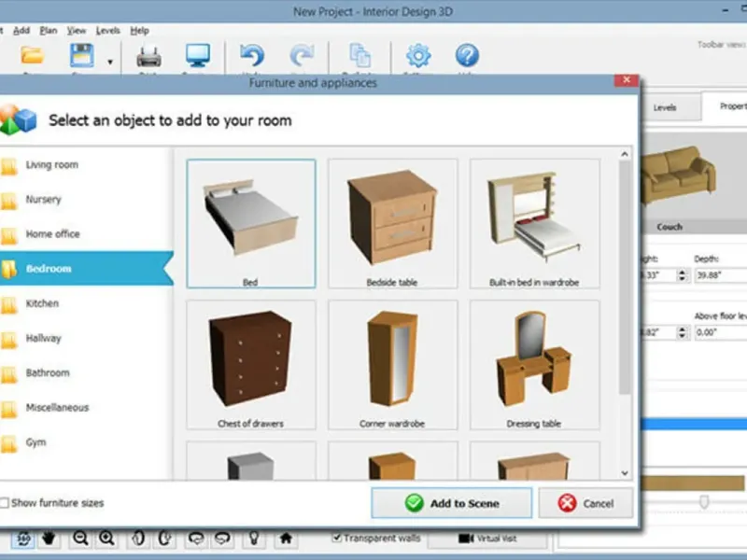
Task: Click the first horizontal orbit icon
Action: [196, 539]
